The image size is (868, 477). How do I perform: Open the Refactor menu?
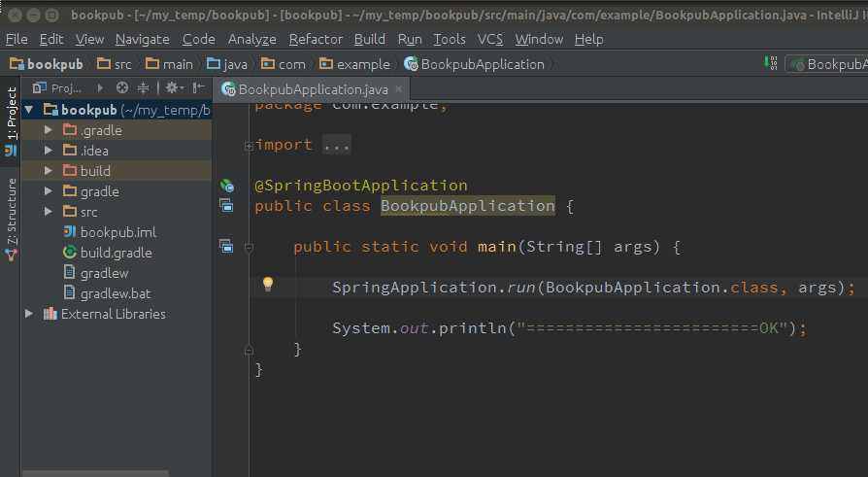pyautogui.click(x=316, y=39)
